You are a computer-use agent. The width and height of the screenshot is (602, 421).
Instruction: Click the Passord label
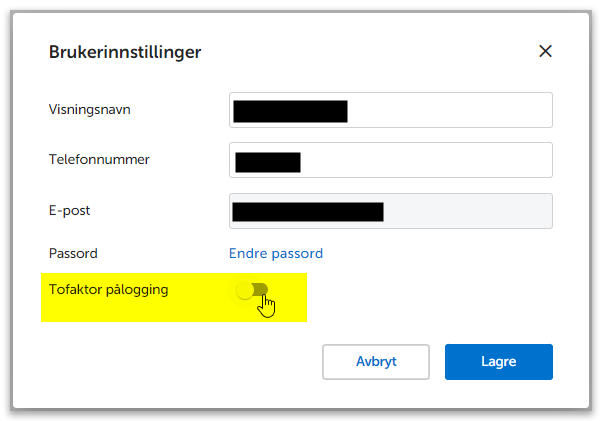coord(73,253)
